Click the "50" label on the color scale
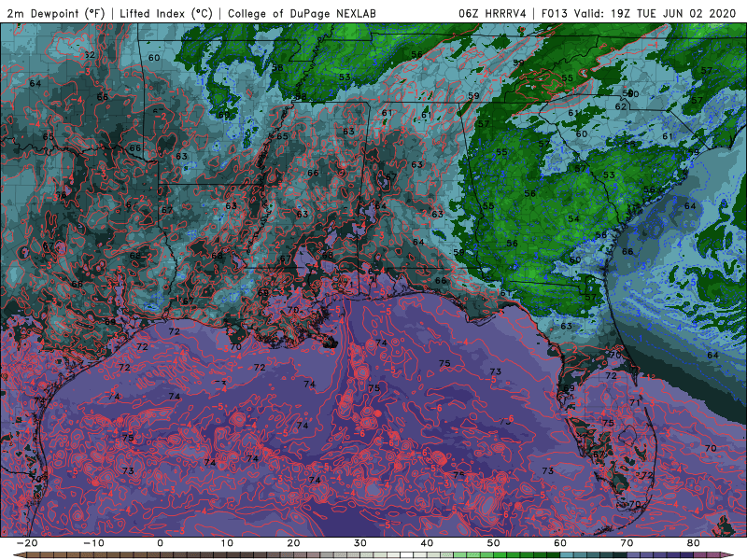Viewport: 747px width, 560px height. [x=494, y=543]
